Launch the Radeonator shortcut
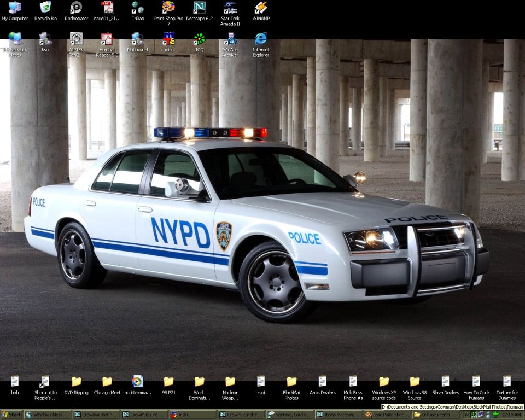The image size is (525, 420). [77, 11]
